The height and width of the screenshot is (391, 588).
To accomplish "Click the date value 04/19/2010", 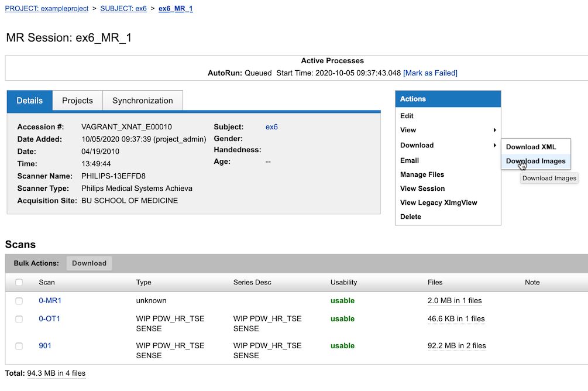I will [100, 152].
